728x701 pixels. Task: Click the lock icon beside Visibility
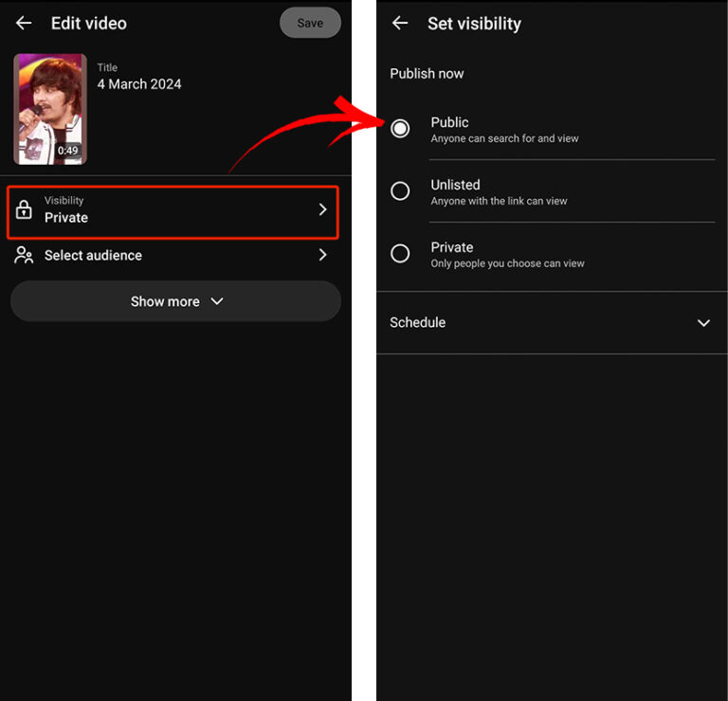pyautogui.click(x=24, y=209)
